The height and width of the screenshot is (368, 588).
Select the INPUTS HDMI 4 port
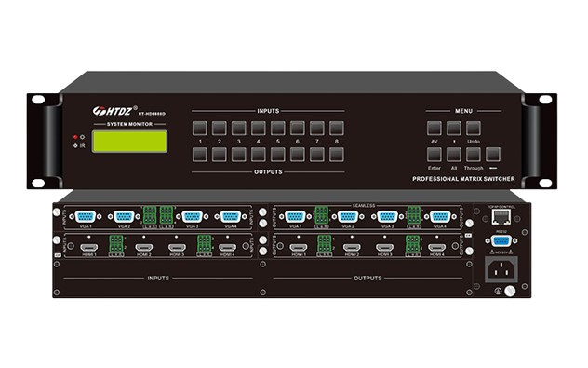[x=228, y=248]
